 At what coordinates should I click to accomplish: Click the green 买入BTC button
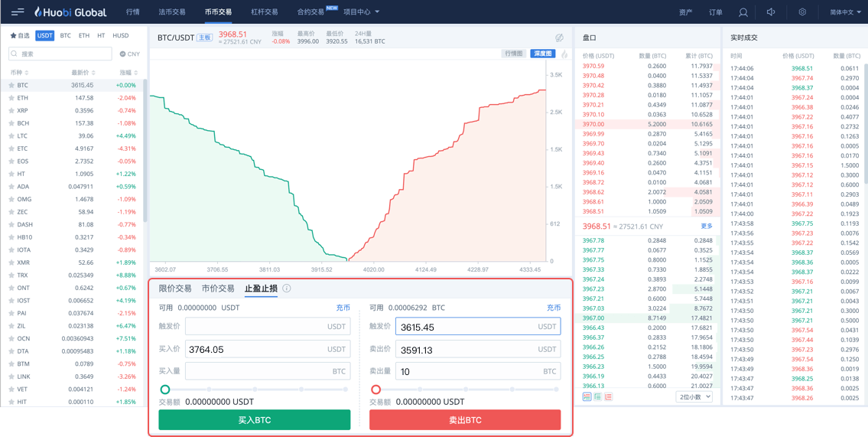tap(254, 420)
